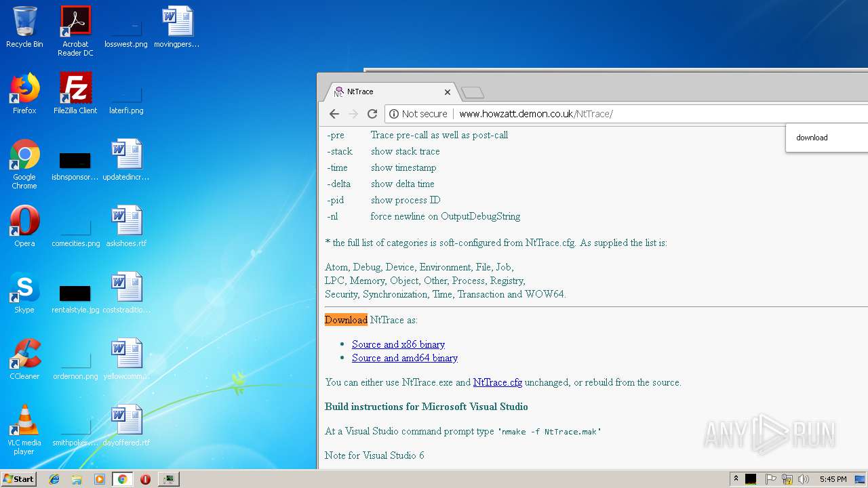Select yellowcomm Word document icon
868x488 pixels.
tap(126, 360)
